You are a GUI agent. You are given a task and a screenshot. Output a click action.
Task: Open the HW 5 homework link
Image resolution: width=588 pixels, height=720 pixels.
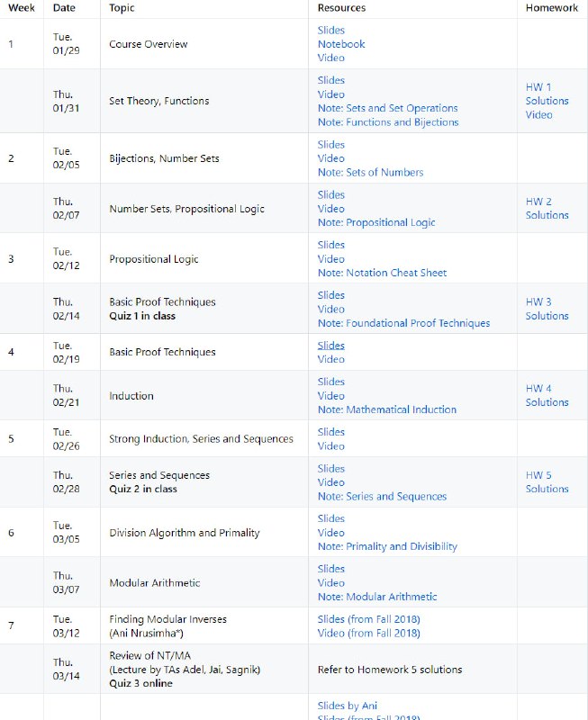point(538,475)
